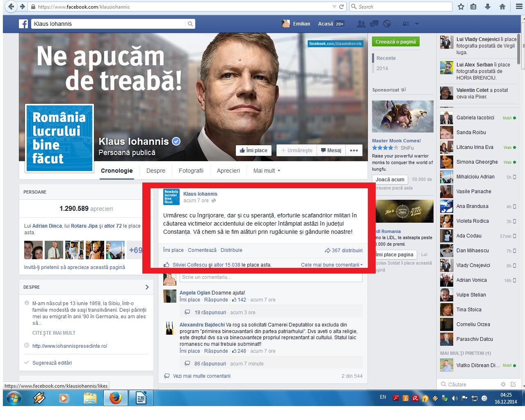Click search magnifier in Facebook search box

[190, 24]
